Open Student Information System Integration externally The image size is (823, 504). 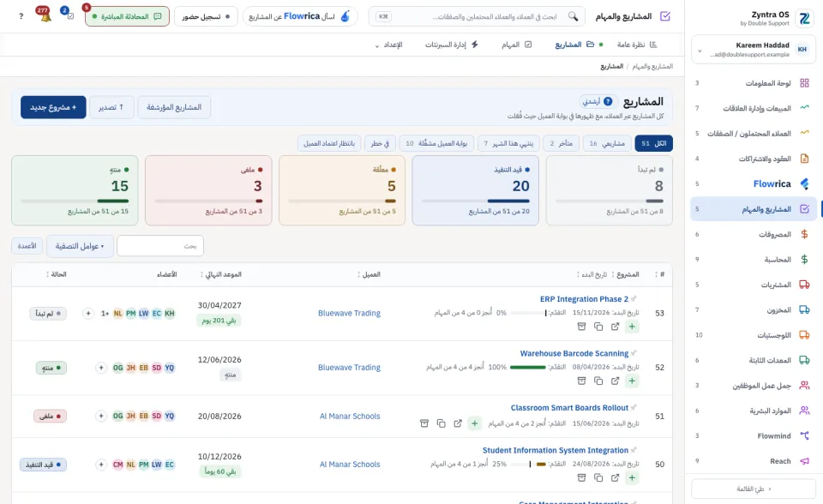tap(616, 477)
